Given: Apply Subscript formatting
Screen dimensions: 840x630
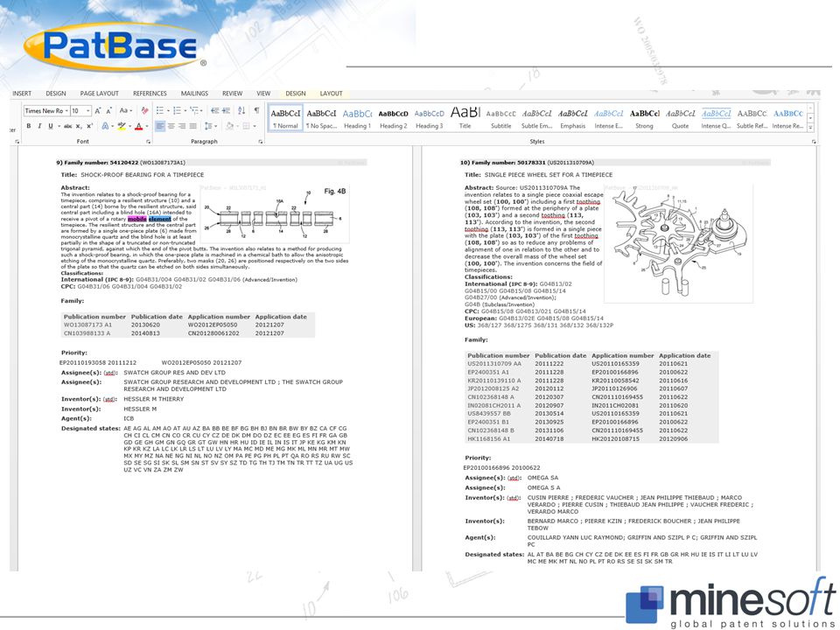Looking at the screenshot, I should (79, 126).
